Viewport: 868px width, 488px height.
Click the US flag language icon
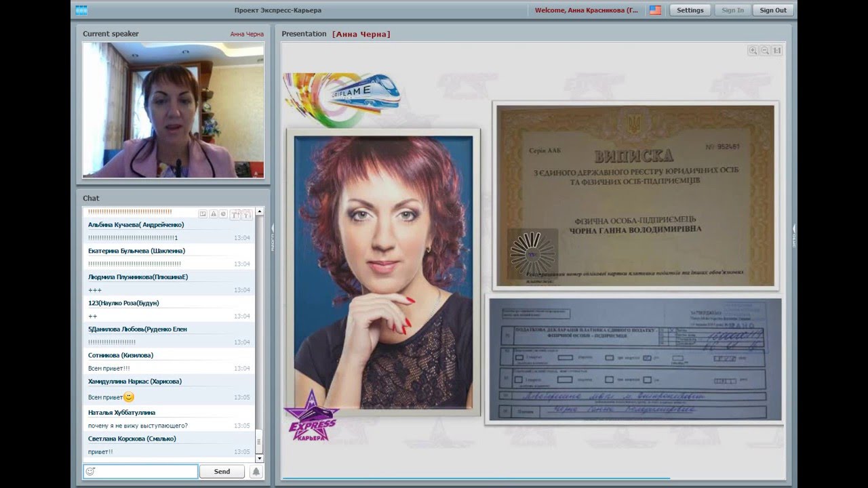[x=655, y=10]
